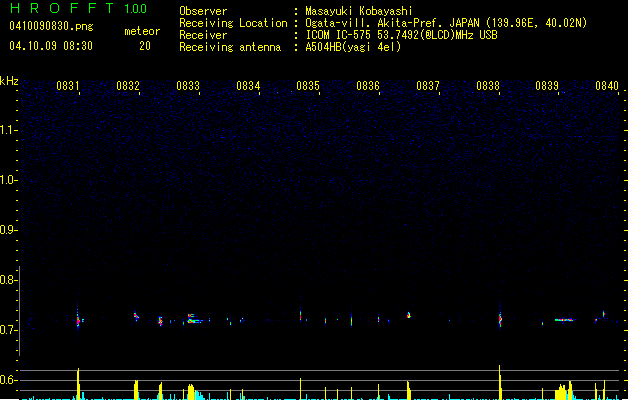Click the long echo trace before 0840

point(565,320)
